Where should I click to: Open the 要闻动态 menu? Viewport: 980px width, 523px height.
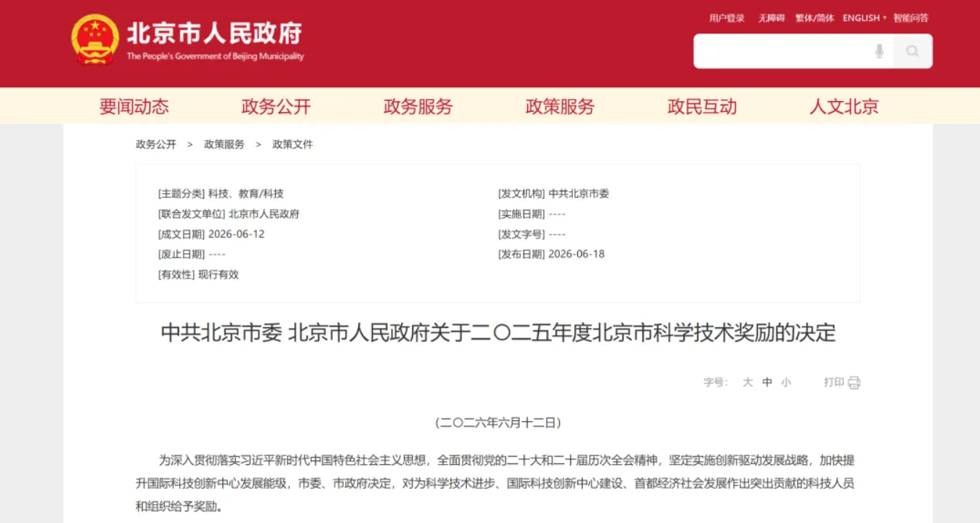134,107
